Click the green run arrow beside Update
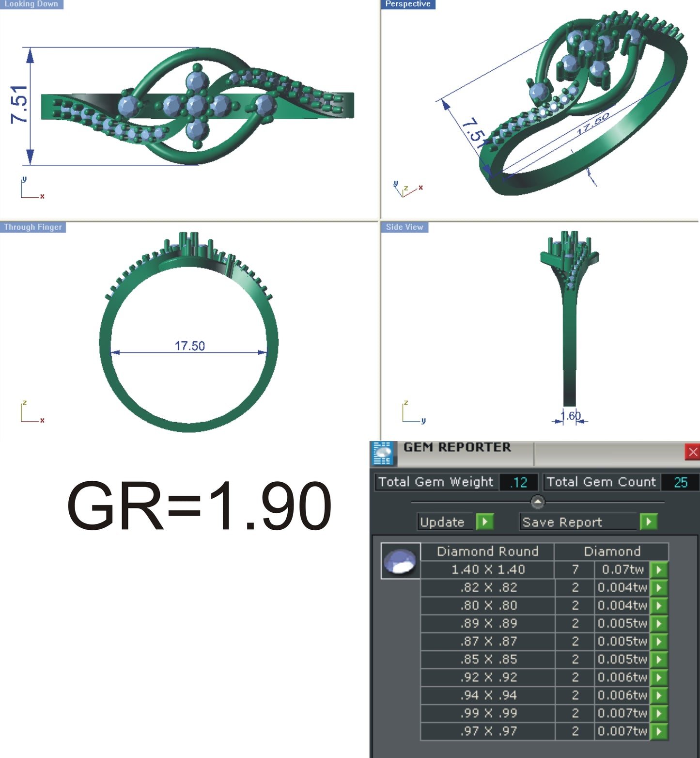This screenshot has width=700, height=758. coord(486,522)
